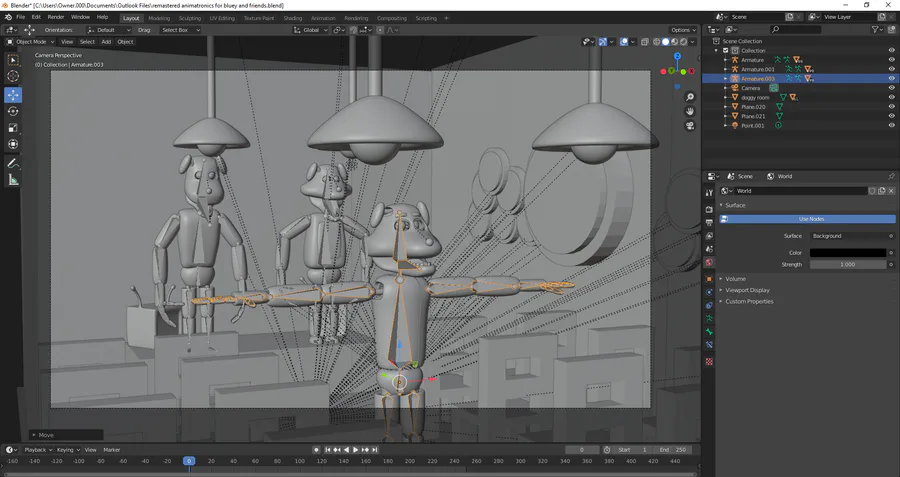Open the Output properties tab
Screen dimensions: 900x477
click(x=709, y=223)
